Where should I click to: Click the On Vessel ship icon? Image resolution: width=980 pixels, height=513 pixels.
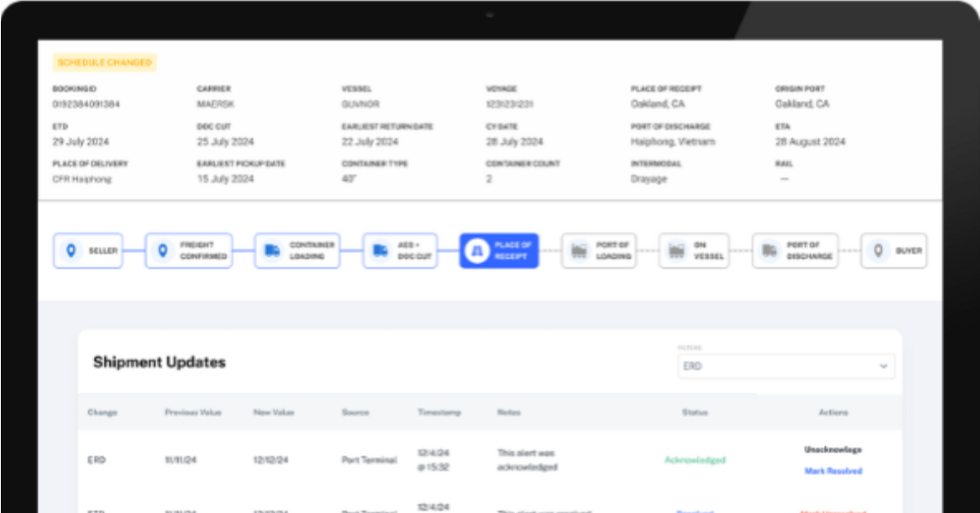677,251
